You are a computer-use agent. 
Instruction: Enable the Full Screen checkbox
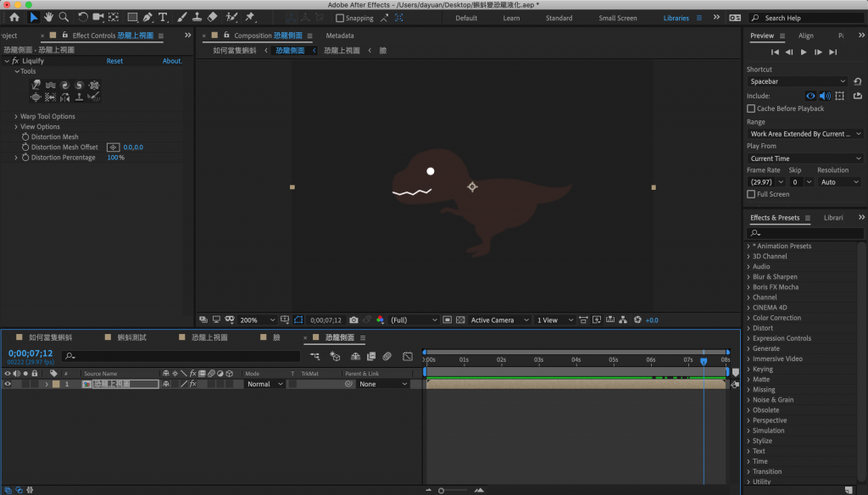pyautogui.click(x=751, y=194)
